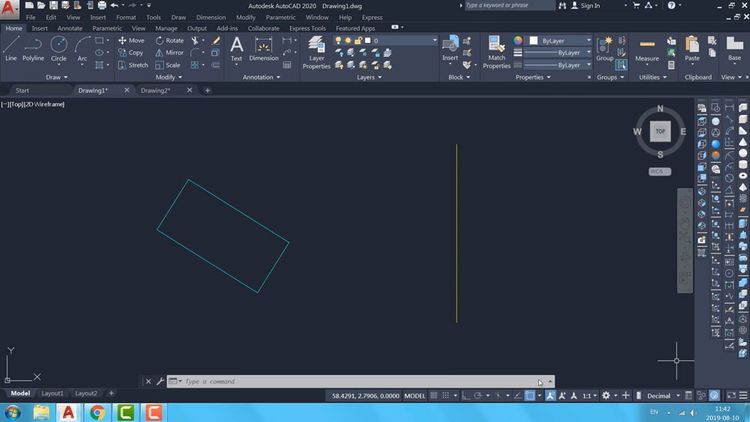This screenshot has height=422, width=750.
Task: Choose the Arc drawing tool
Action: pyautogui.click(x=82, y=48)
